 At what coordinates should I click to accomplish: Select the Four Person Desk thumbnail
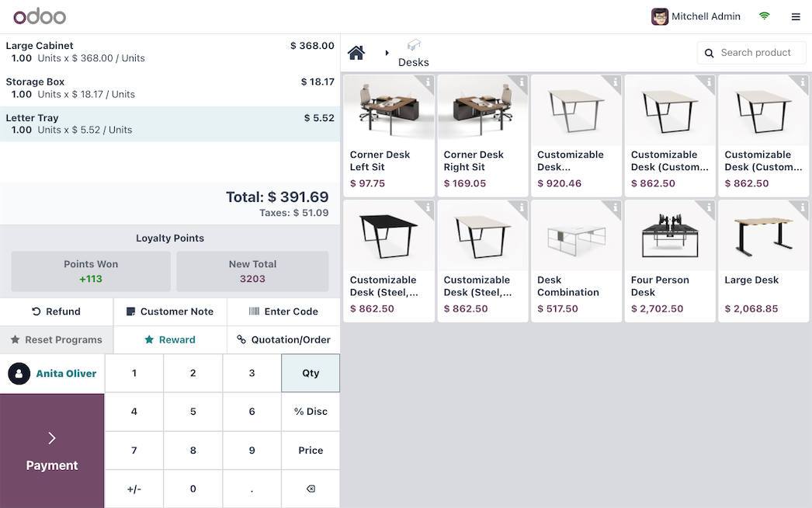click(669, 233)
